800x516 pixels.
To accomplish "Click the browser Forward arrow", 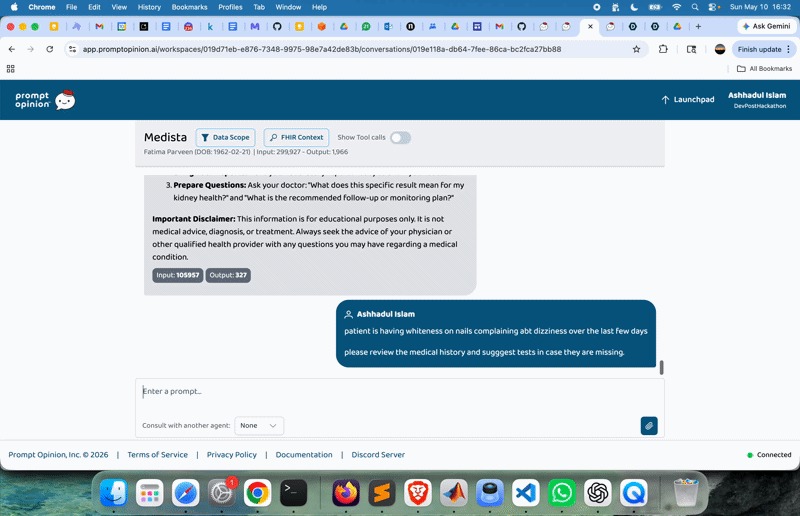I will pos(31,50).
